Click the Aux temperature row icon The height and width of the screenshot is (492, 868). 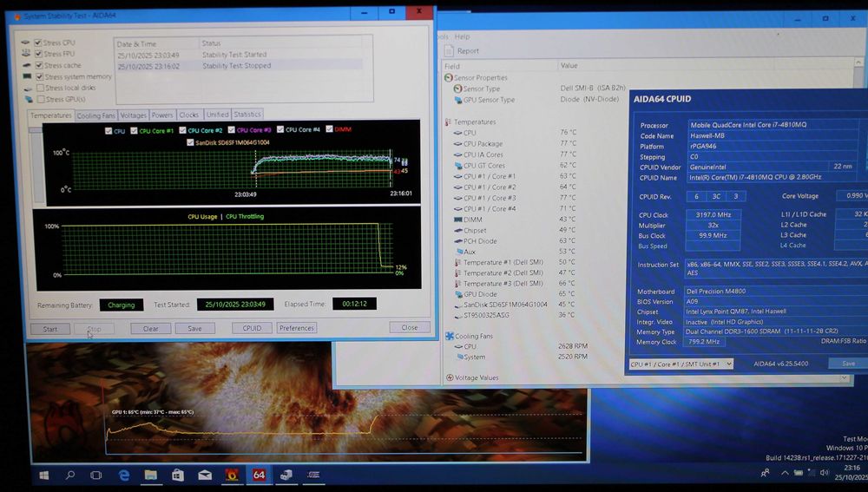pos(459,252)
